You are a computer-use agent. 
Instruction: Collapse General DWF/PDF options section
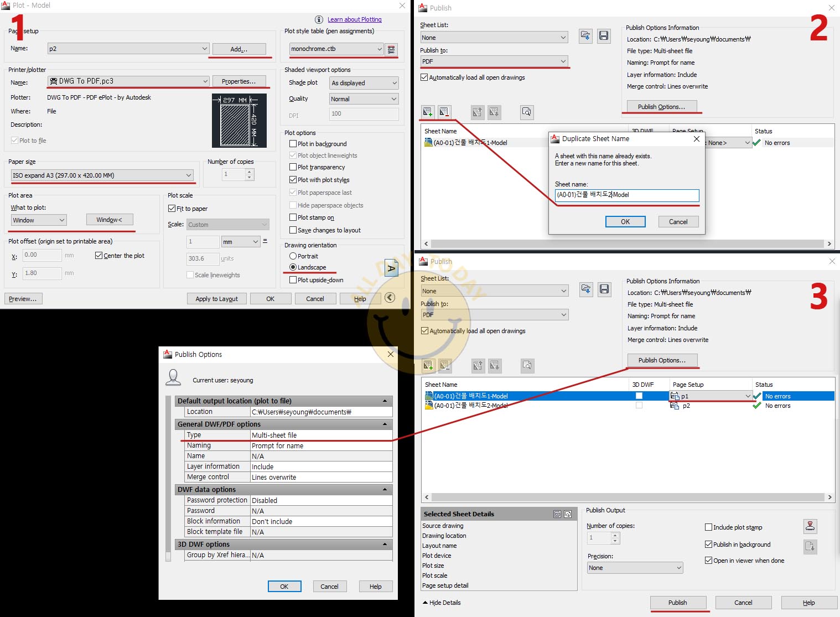(385, 424)
